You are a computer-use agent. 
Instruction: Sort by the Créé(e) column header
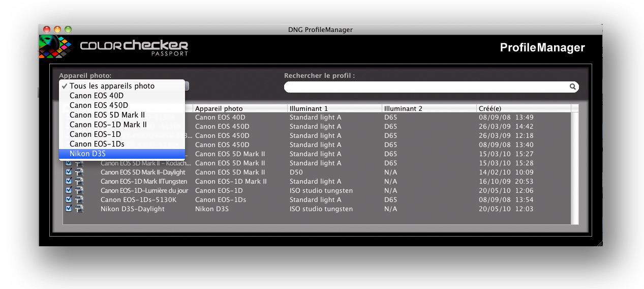(x=524, y=108)
